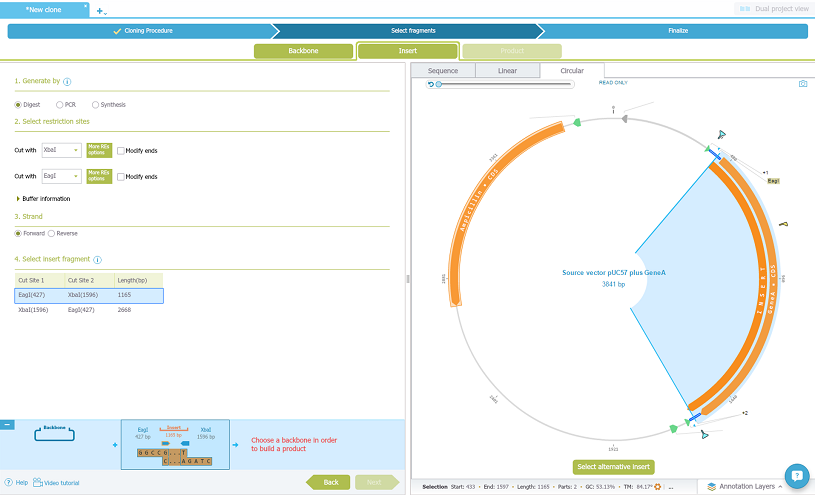Open the chat support bubble
Image resolution: width=815 pixels, height=495 pixels.
[x=796, y=475]
